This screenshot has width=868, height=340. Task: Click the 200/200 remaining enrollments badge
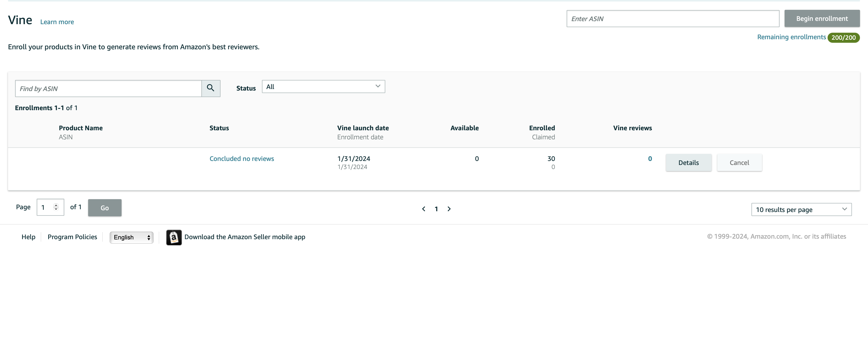pyautogui.click(x=843, y=37)
